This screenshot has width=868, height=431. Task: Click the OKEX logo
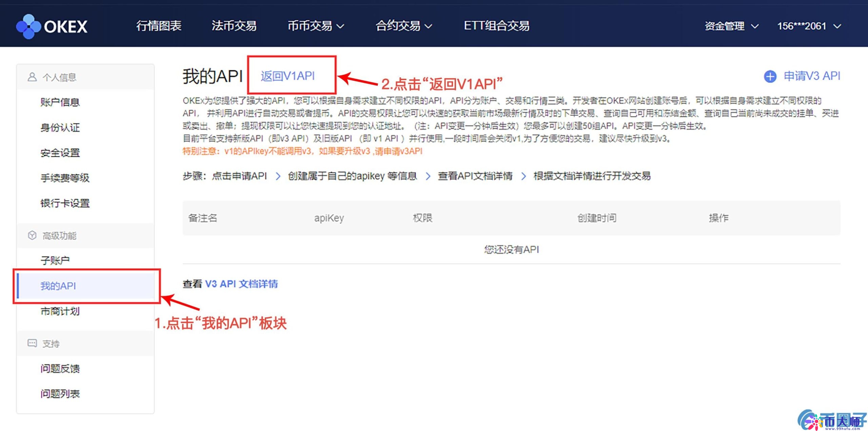tap(52, 26)
